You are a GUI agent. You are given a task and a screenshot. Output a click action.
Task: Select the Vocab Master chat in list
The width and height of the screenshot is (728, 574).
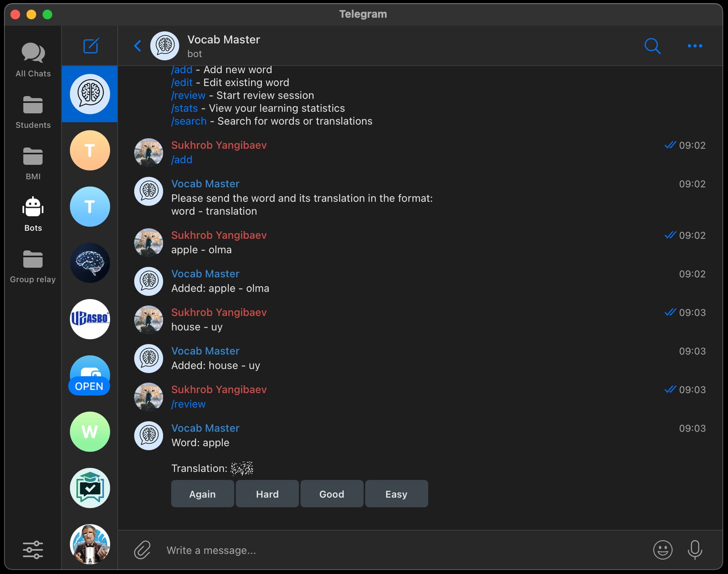[90, 94]
